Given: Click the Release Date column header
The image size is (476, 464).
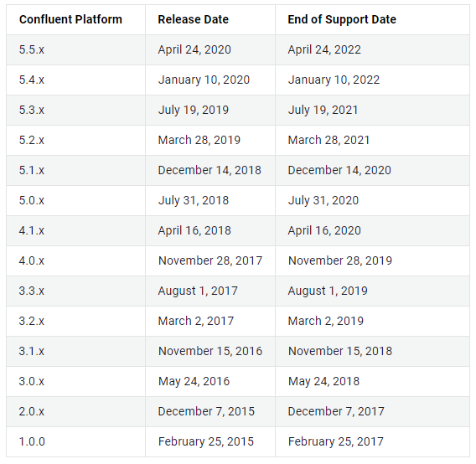Looking at the screenshot, I should [x=193, y=19].
